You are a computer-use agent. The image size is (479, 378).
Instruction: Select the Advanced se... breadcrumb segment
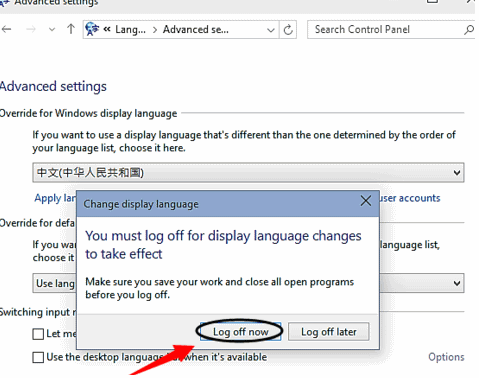pos(196,30)
